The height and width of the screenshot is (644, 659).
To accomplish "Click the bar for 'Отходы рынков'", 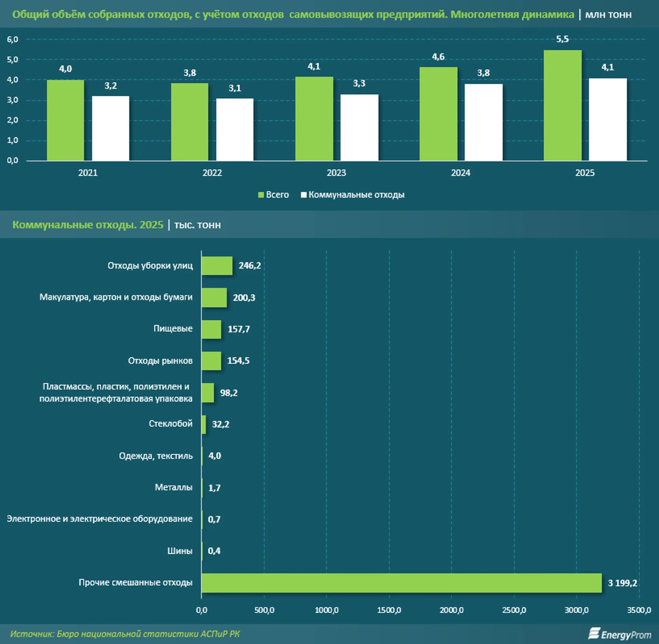I will coord(211,361).
